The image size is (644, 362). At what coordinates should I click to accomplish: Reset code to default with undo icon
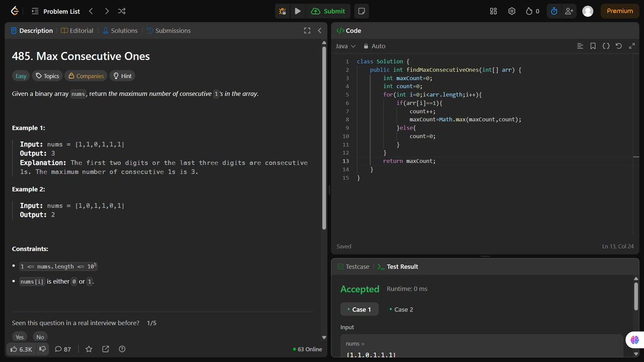[619, 46]
